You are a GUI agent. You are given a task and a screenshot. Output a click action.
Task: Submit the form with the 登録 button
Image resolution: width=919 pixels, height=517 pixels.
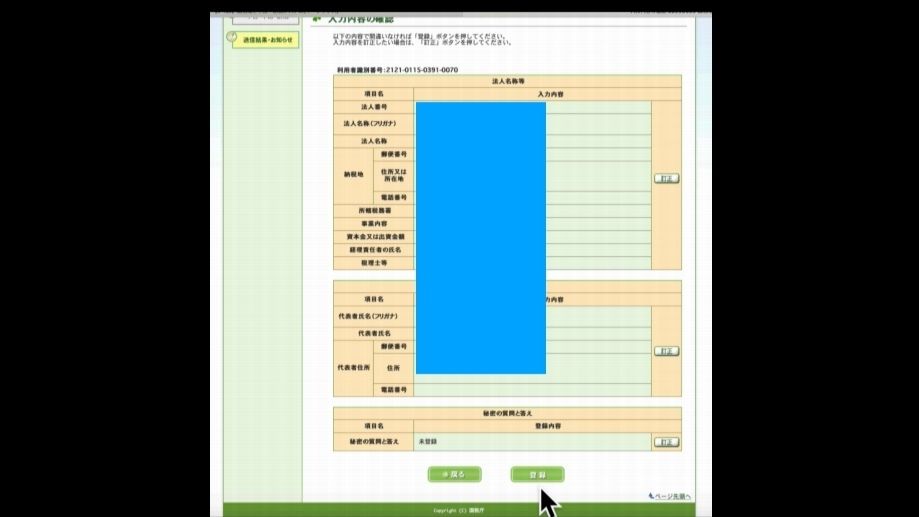[x=537, y=474]
